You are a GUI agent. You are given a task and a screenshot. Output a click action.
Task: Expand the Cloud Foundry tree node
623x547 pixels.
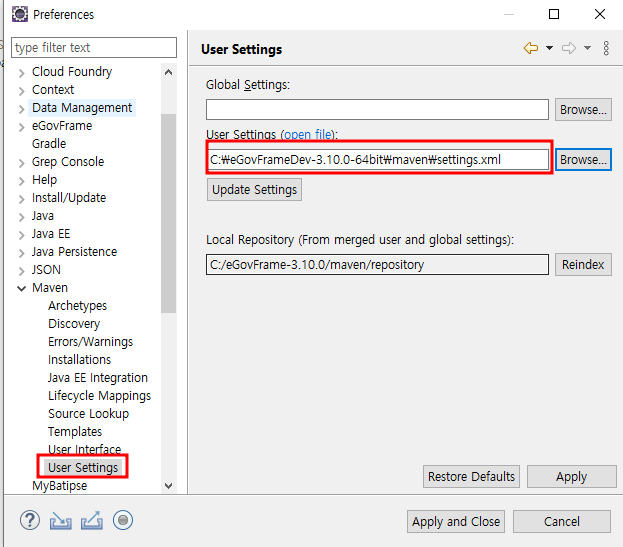(x=21, y=72)
